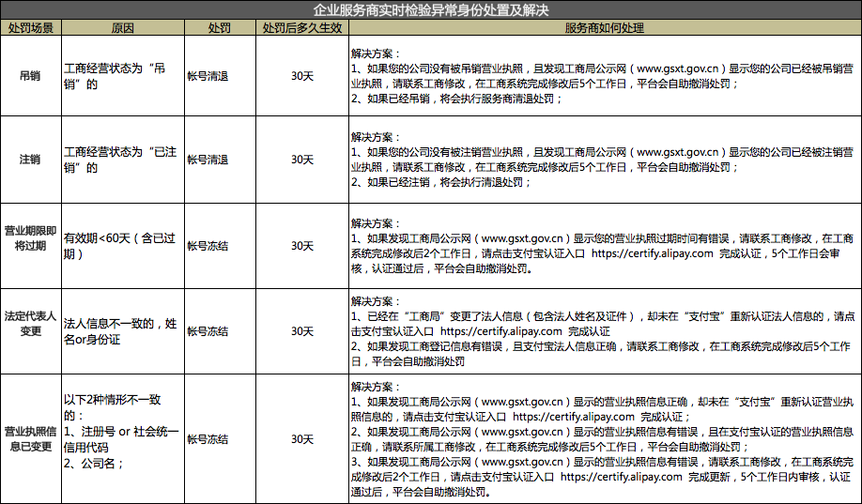Click the 营业执照信息已变更 scenario cell
Image resolution: width=862 pixels, height=504 pixels.
[x=30, y=438]
